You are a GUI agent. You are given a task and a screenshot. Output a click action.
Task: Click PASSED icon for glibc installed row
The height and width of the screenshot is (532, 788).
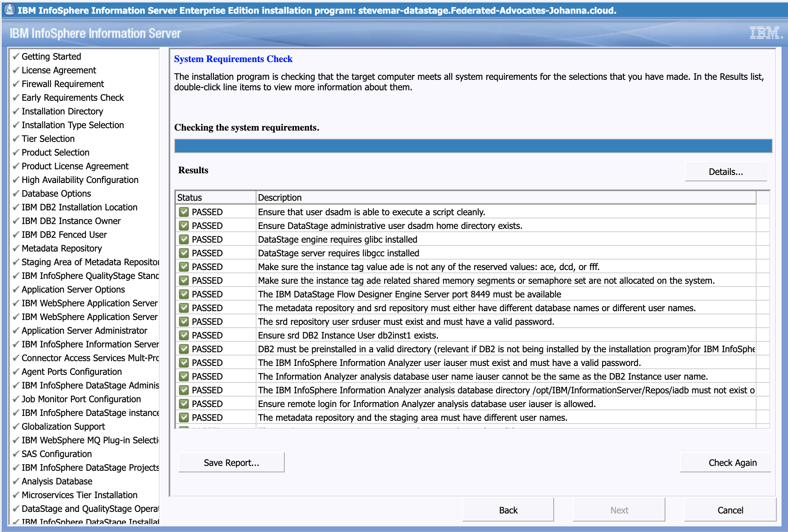point(184,239)
